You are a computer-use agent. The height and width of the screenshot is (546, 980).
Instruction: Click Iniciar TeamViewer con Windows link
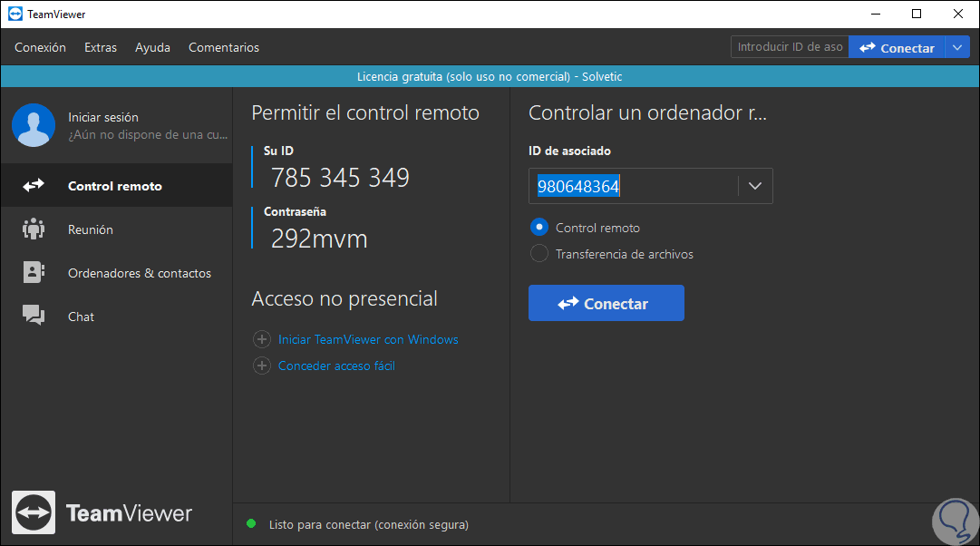click(368, 339)
